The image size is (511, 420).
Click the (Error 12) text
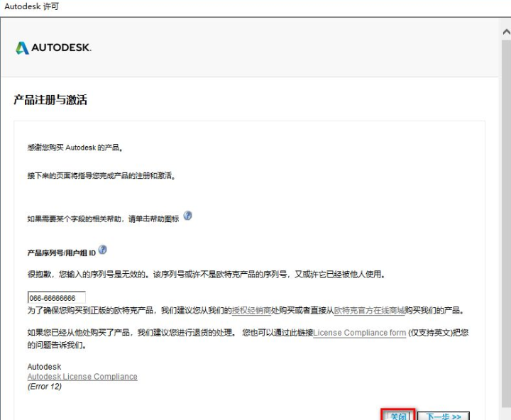(45, 387)
